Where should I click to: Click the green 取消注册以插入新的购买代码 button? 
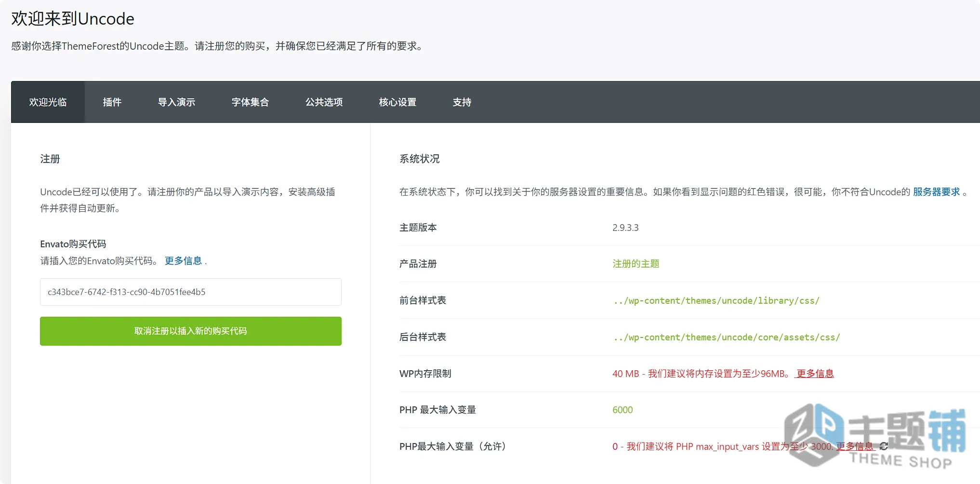click(191, 331)
